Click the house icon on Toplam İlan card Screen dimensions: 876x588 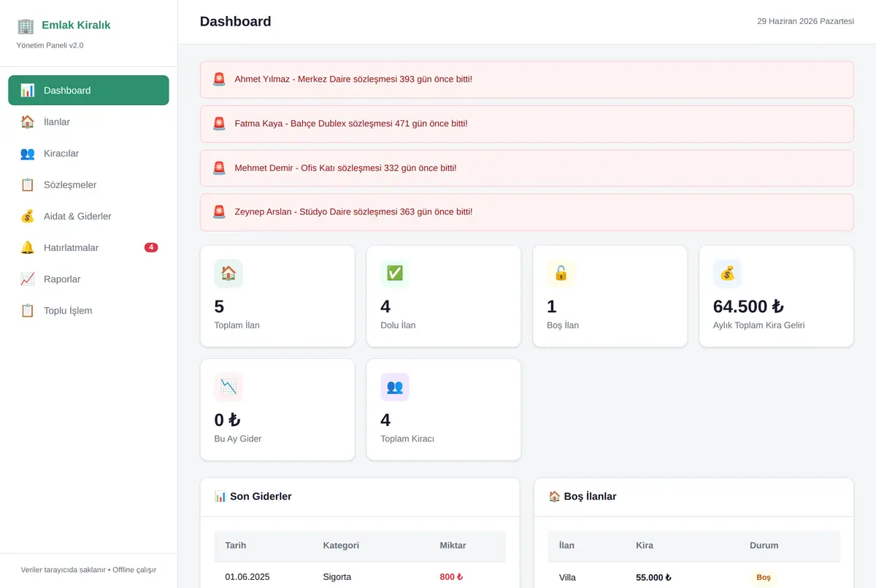tap(228, 274)
